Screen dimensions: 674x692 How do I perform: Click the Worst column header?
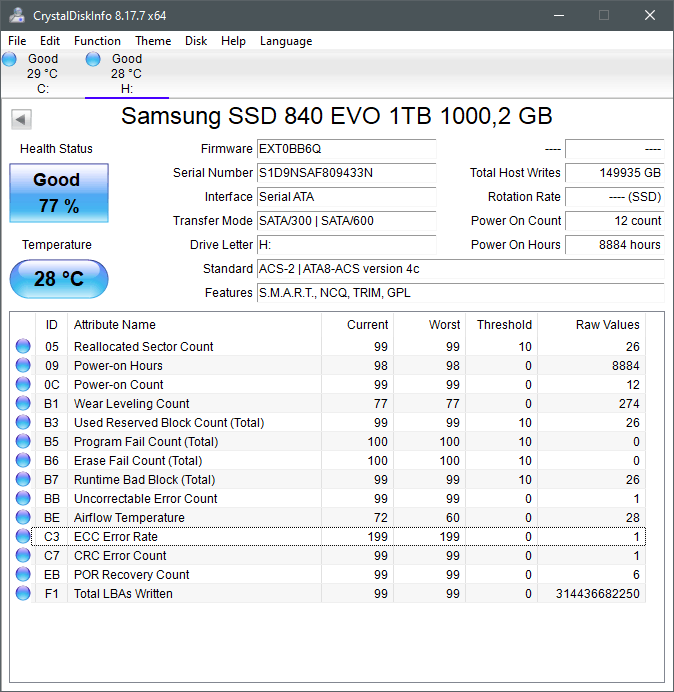point(429,325)
